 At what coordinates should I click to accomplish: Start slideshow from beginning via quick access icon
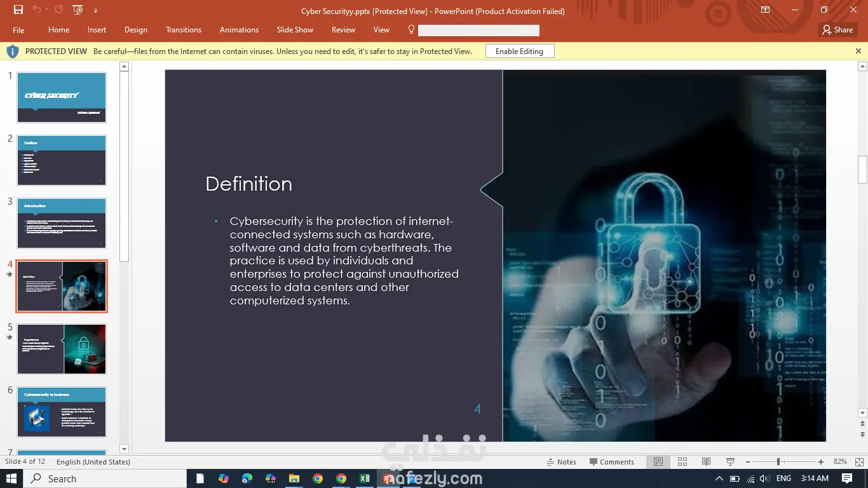78,10
